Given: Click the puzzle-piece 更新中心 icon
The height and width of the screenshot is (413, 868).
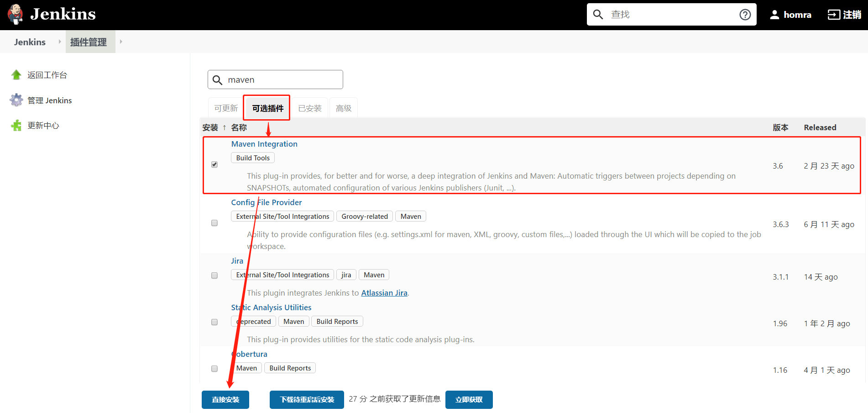Looking at the screenshot, I should (16, 125).
